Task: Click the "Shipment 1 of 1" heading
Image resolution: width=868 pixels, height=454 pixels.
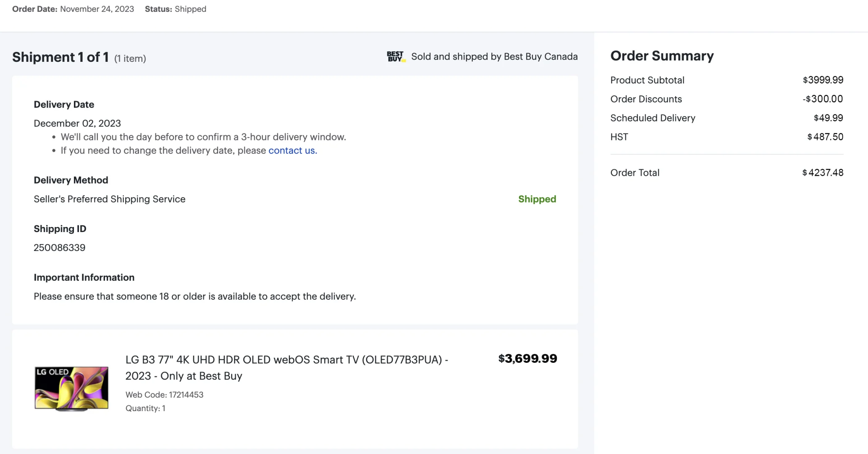Action: pyautogui.click(x=60, y=57)
